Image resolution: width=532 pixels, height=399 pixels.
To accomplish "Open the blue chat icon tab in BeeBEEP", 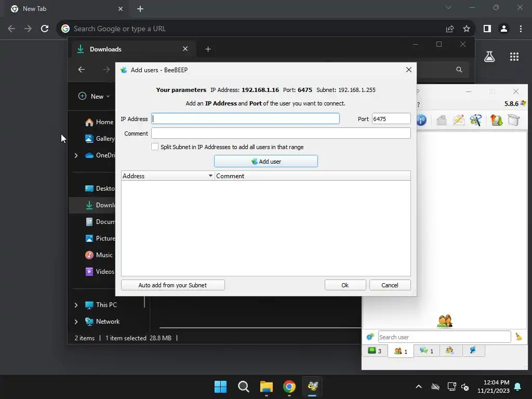I will [473, 351].
